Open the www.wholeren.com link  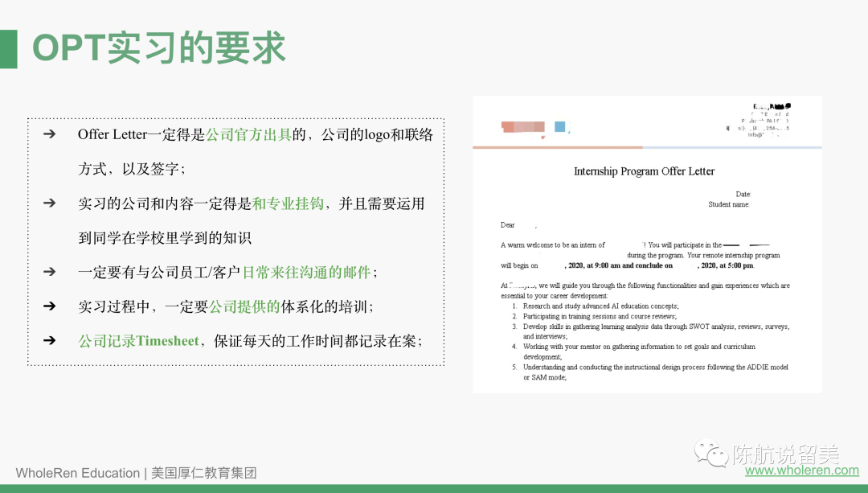pos(801,470)
